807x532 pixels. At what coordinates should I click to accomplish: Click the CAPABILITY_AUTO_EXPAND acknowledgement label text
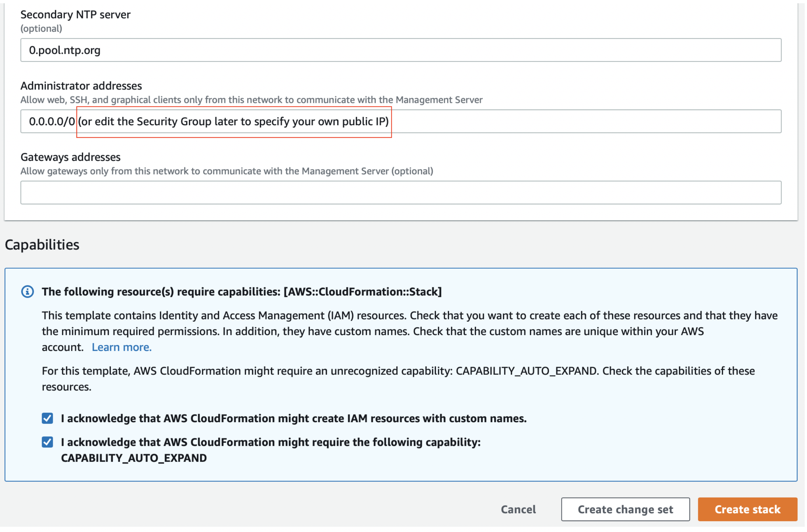point(271,443)
